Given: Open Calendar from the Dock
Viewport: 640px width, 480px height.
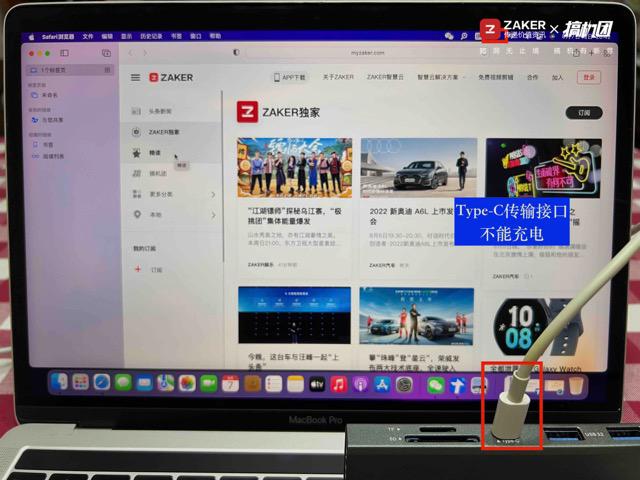Looking at the screenshot, I should (x=230, y=384).
